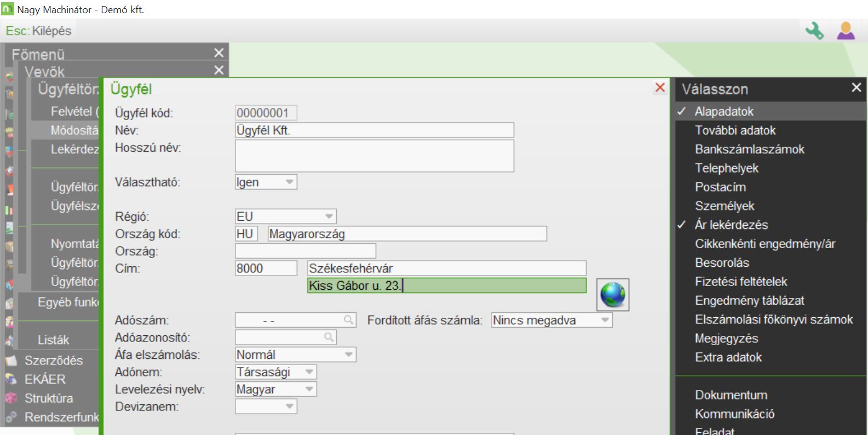Click the EKÁER menu icon
The image size is (868, 435).
(x=10, y=379)
